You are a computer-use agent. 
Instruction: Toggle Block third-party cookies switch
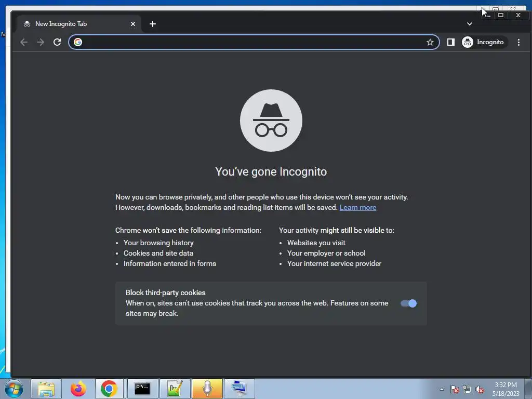[x=408, y=303]
